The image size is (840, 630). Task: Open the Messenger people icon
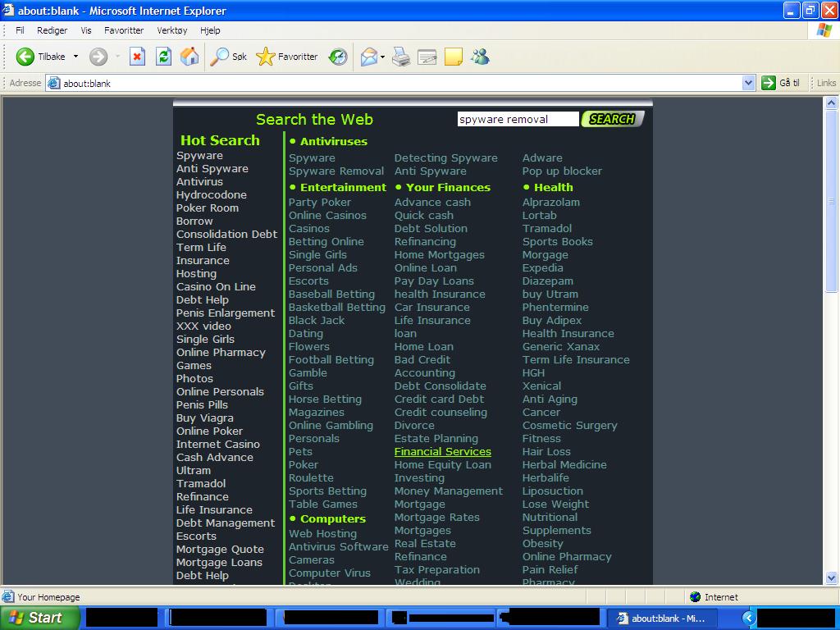(480, 57)
